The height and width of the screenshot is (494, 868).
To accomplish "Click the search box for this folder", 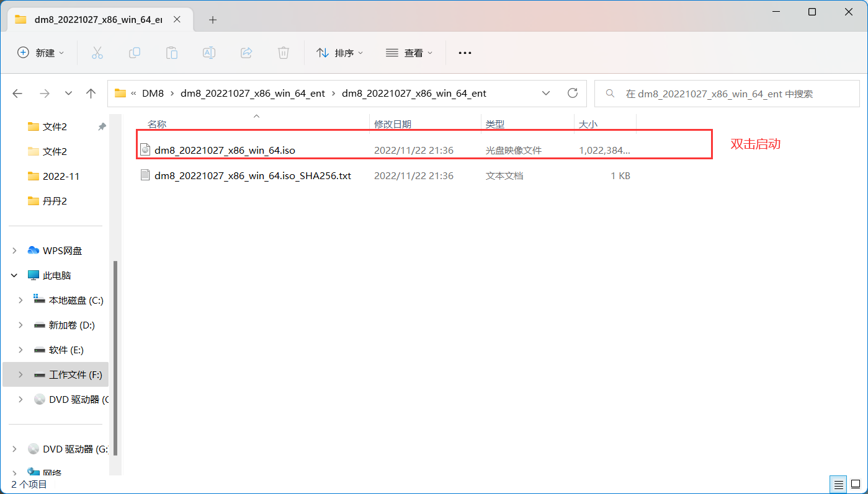I will coord(727,94).
